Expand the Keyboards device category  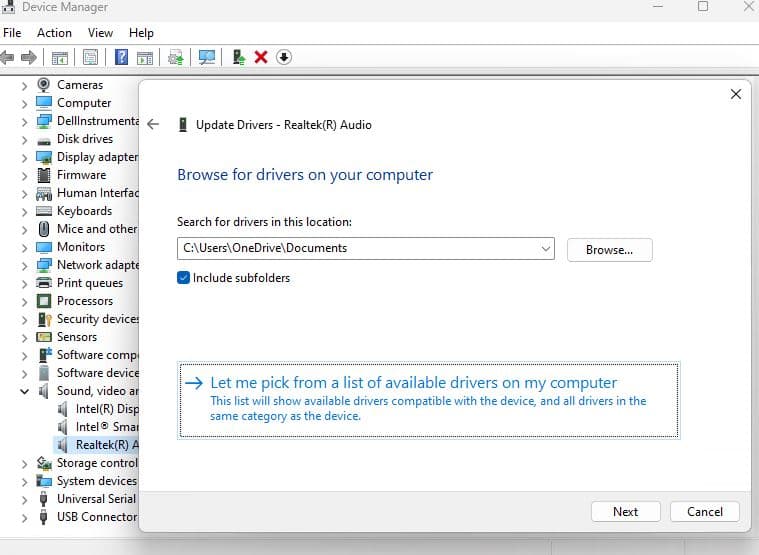24,211
